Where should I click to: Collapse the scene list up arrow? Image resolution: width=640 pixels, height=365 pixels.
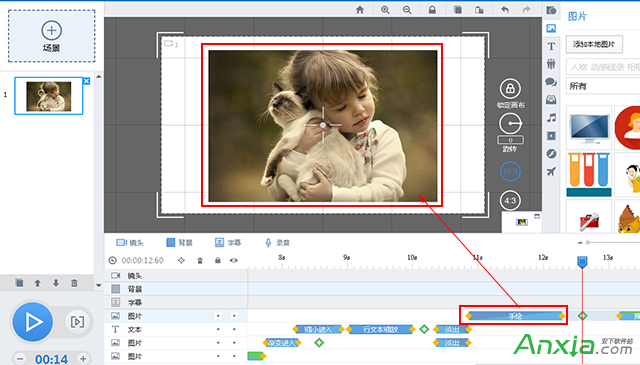(98, 76)
